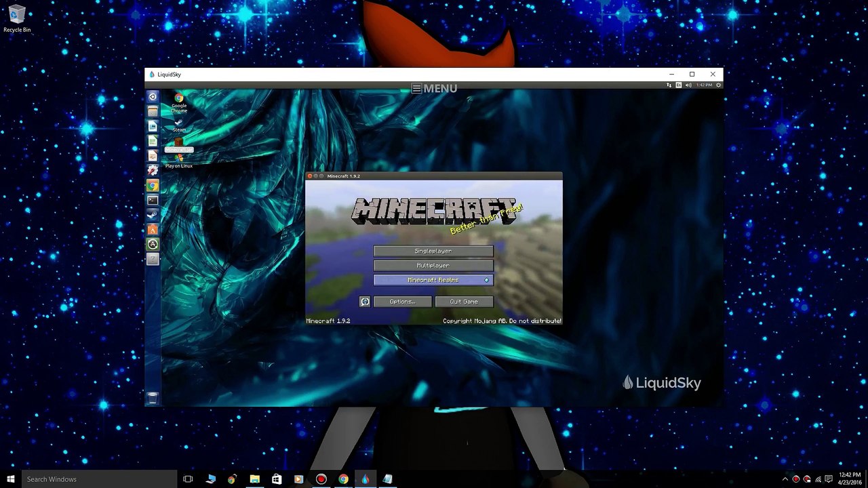868x488 pixels.
Task: Open Minecraft Realms
Action: pos(433,280)
